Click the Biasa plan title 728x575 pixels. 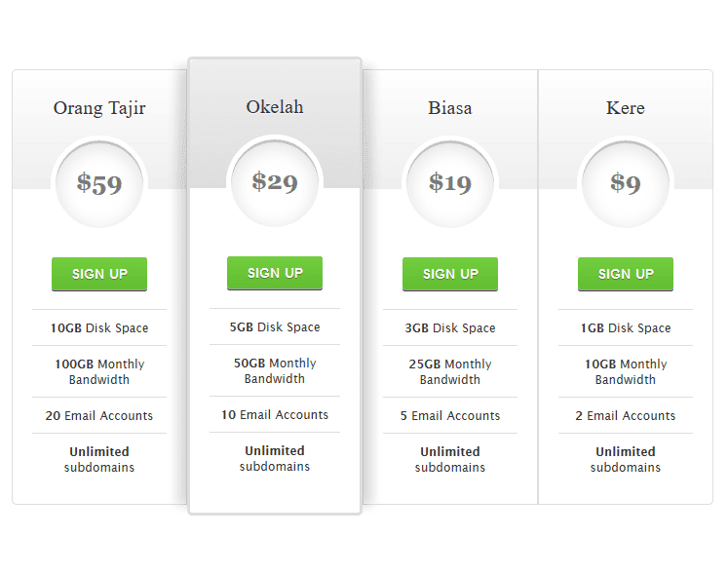click(450, 108)
